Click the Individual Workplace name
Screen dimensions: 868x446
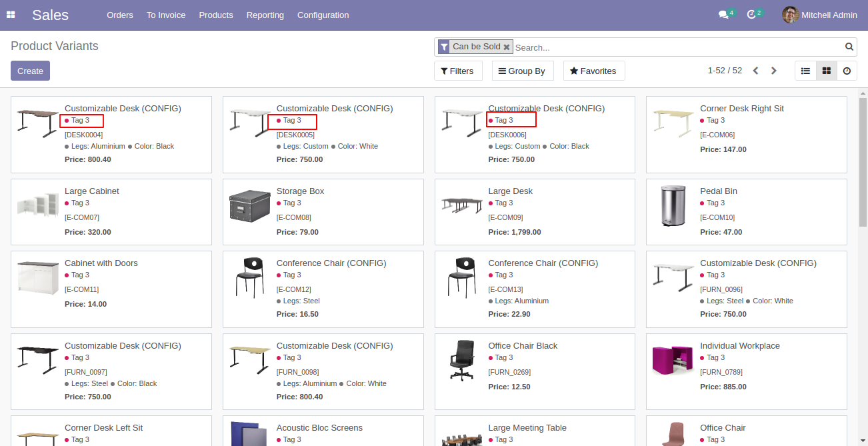pyautogui.click(x=740, y=346)
